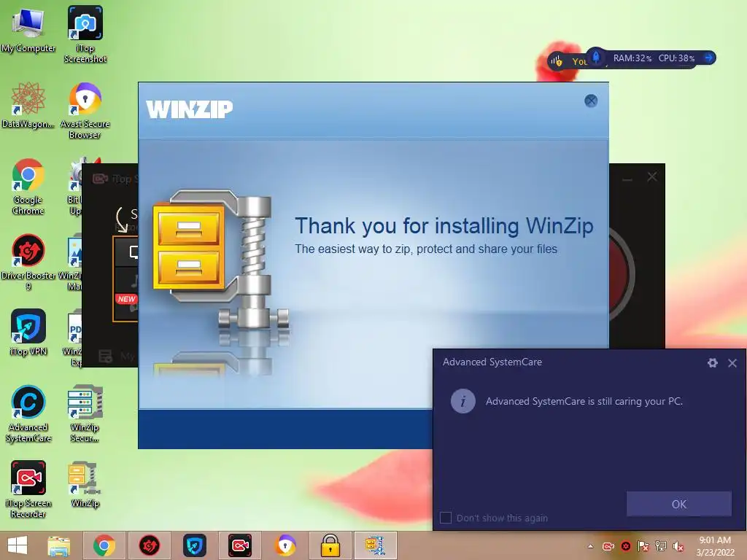Launch iTop Screen Recorder from the desktop
747x560 pixels.
pos(28,489)
